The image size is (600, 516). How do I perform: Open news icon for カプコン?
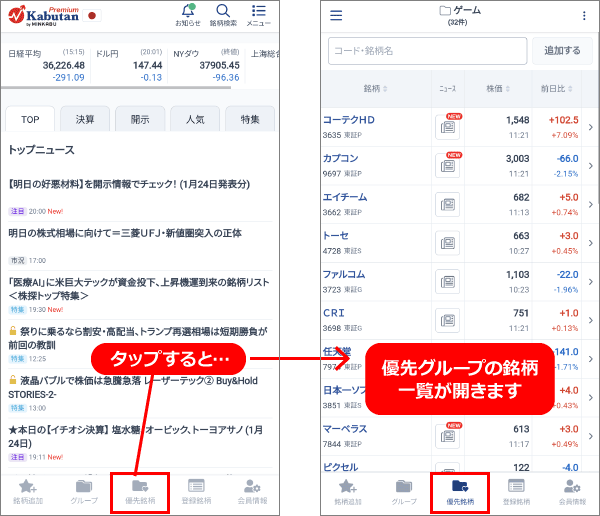pos(448,166)
